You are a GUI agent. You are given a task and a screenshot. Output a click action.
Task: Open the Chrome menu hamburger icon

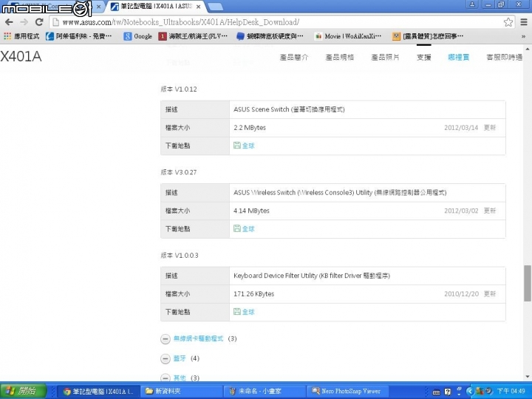pyautogui.click(x=524, y=22)
